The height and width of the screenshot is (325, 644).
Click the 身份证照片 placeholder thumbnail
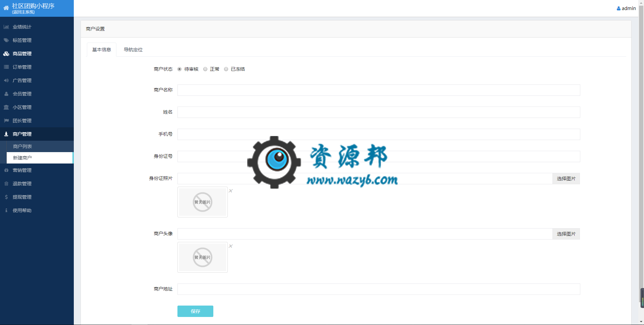203,202
